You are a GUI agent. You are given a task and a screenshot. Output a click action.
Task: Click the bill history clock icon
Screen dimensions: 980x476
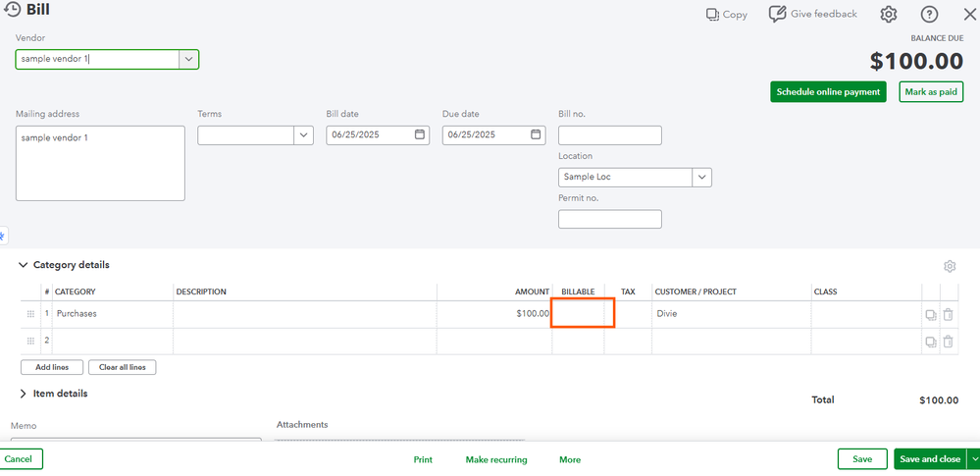tap(13, 11)
